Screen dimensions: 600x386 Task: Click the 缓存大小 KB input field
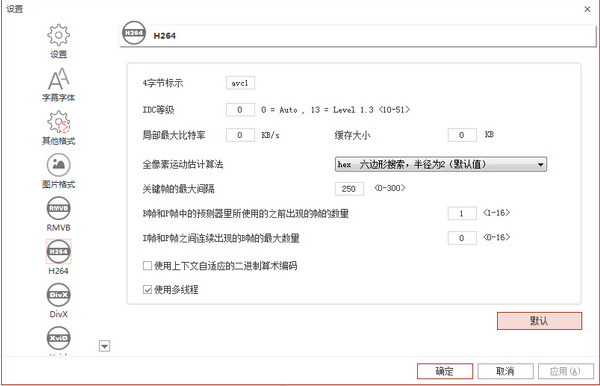click(462, 135)
